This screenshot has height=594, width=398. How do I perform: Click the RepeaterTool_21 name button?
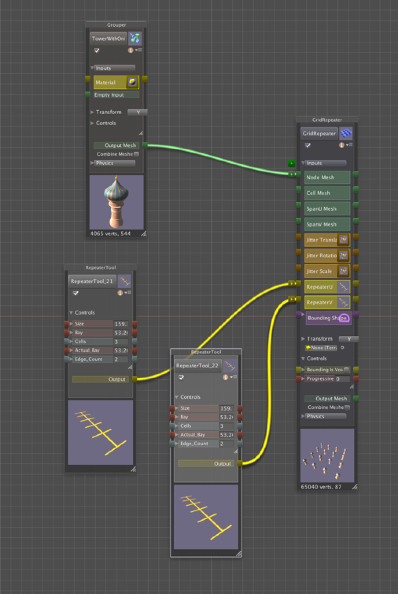(x=92, y=281)
